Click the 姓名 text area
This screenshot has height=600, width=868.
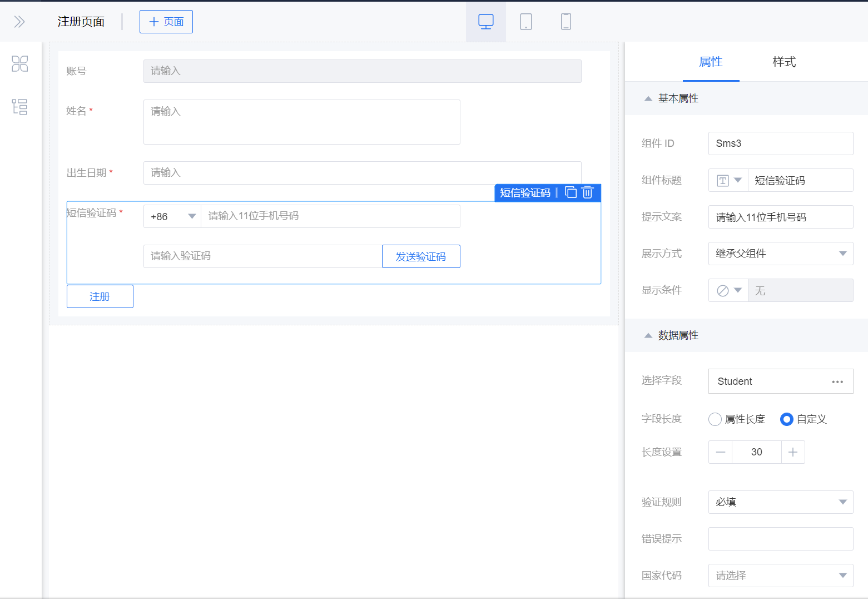(302, 122)
